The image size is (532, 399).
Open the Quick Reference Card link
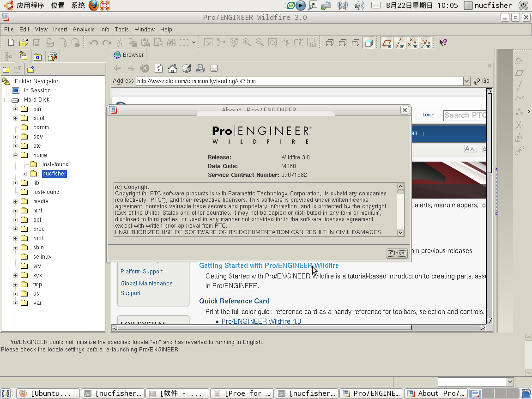coord(235,301)
